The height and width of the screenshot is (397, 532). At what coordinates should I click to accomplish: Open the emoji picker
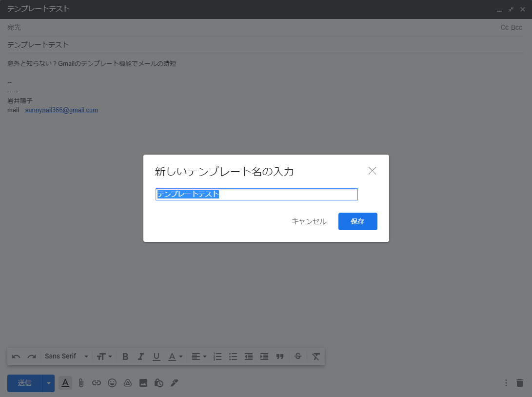point(112,383)
